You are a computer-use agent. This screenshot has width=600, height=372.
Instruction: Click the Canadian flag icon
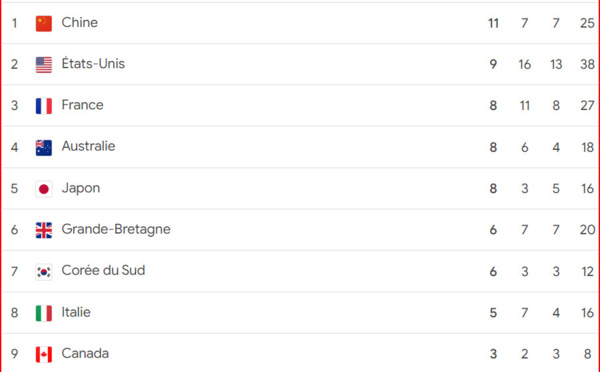[44, 354]
